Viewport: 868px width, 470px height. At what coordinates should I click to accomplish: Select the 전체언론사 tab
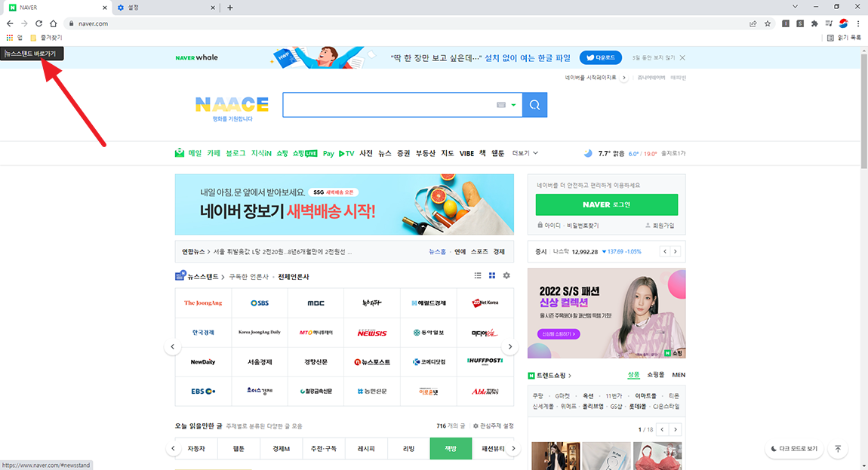click(294, 276)
